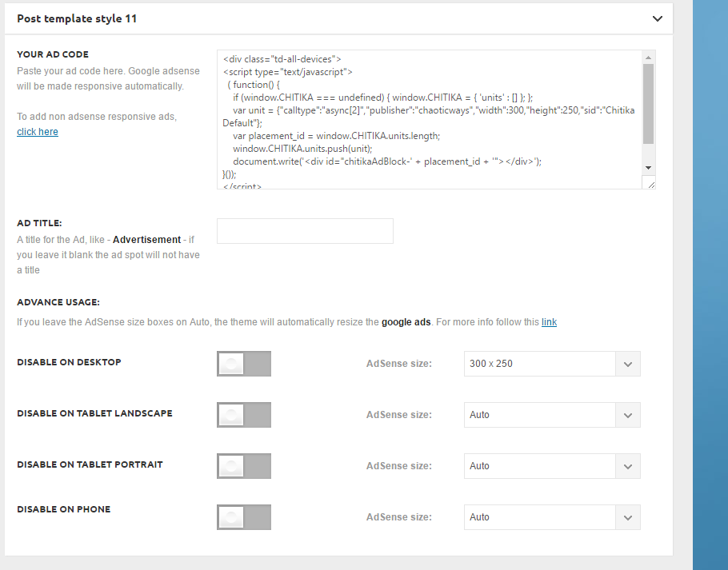Focus the Ad Title input field
This screenshot has width=728, height=570.
coord(305,231)
